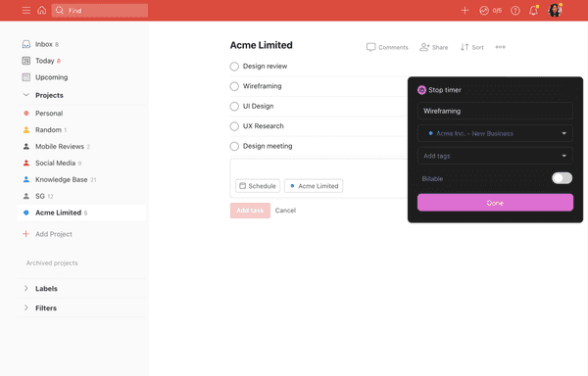Complete the Design meeting task
This screenshot has height=376, width=588.
(234, 146)
